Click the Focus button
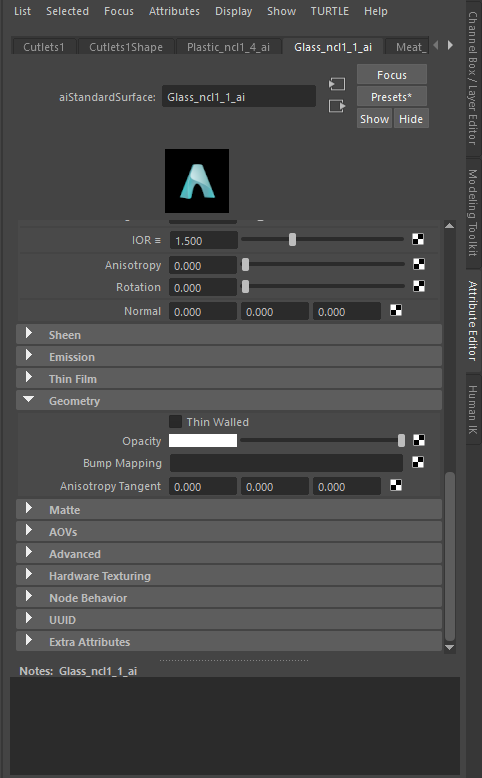The image size is (482, 778). (x=392, y=75)
